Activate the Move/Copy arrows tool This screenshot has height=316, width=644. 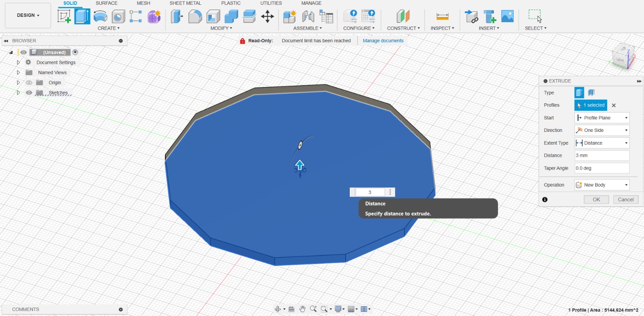[x=268, y=16]
